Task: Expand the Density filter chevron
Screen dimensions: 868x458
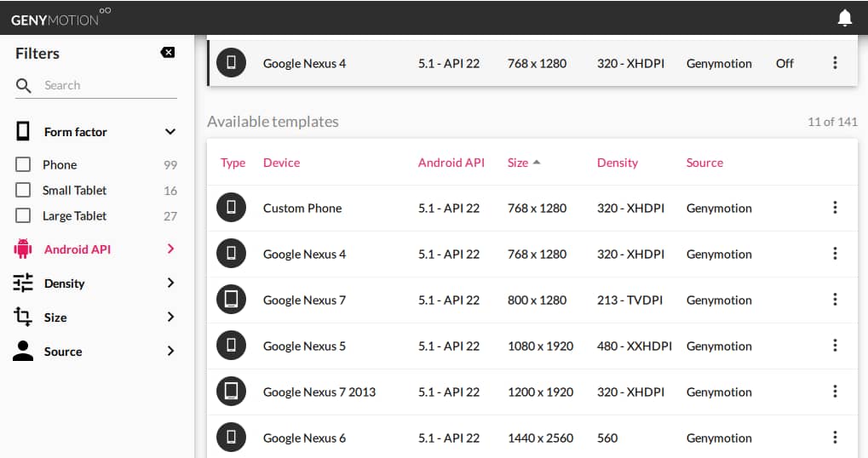Action: point(170,283)
